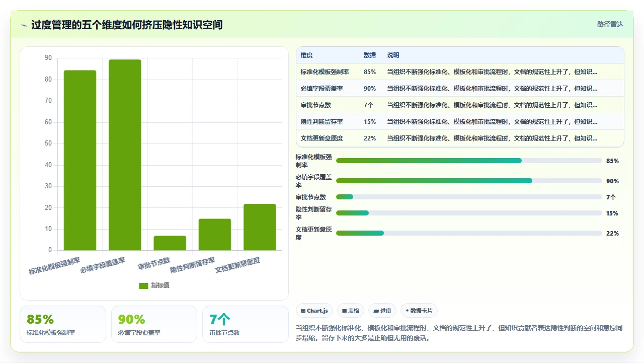
Task: Click the 隐性判断留存率 progress label
Action: pyautogui.click(x=314, y=213)
